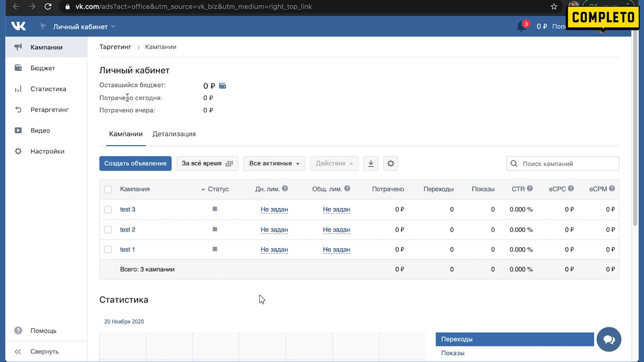Click the sort arrow beside Статус column
644x362 pixels.
[x=203, y=189]
